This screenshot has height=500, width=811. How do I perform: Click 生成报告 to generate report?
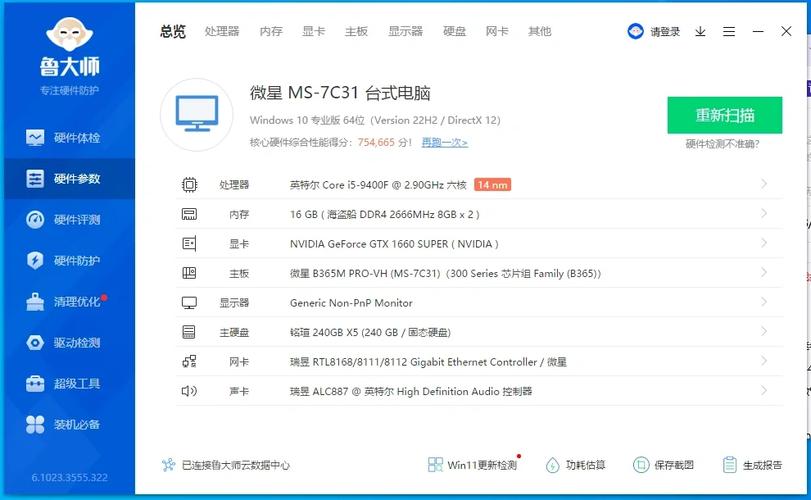click(752, 465)
